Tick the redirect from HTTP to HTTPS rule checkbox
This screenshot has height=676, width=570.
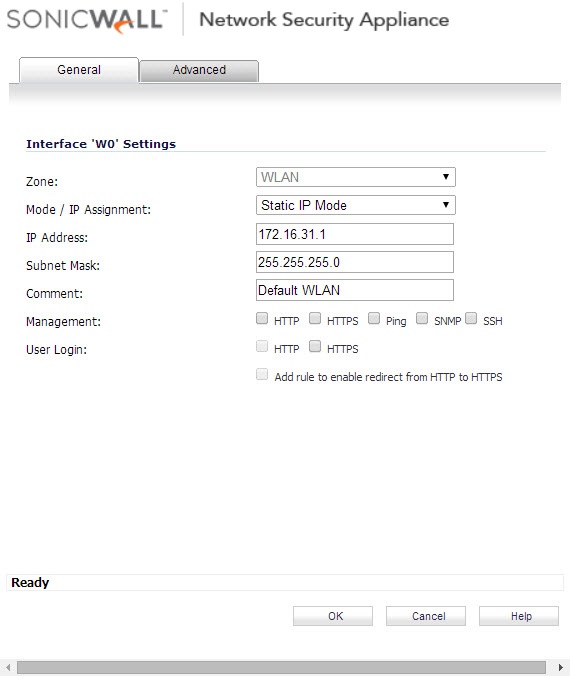tap(262, 374)
